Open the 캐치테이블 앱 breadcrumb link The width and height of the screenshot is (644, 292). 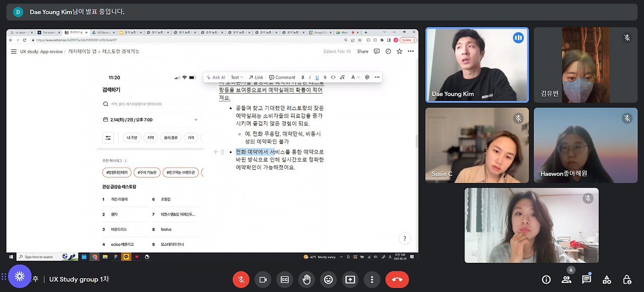[83, 51]
